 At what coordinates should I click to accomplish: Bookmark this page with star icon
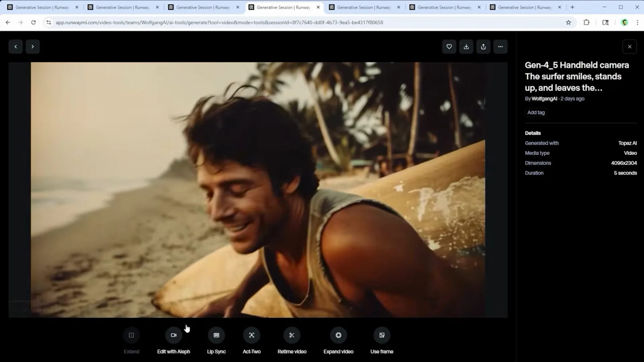click(568, 23)
